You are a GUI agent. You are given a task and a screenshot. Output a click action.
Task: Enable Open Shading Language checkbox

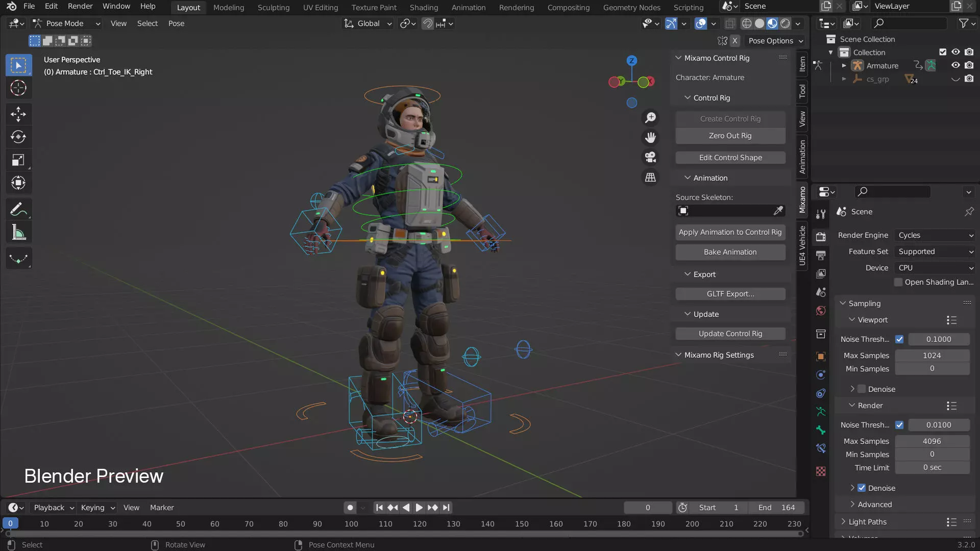(898, 282)
